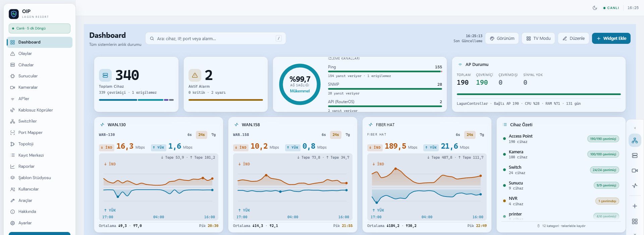
Task: Click the Aktif Alarm warning triangle icon
Action: 195,75
